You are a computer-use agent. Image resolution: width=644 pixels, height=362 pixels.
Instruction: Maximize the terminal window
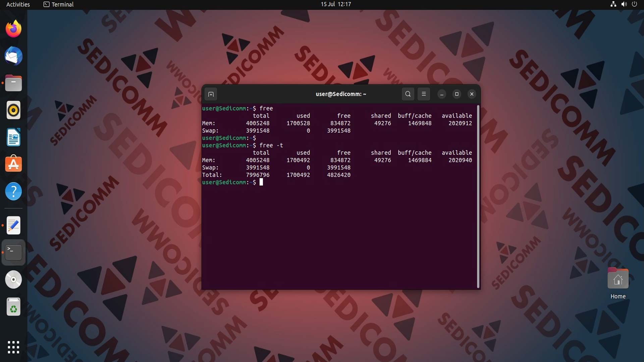point(457,94)
